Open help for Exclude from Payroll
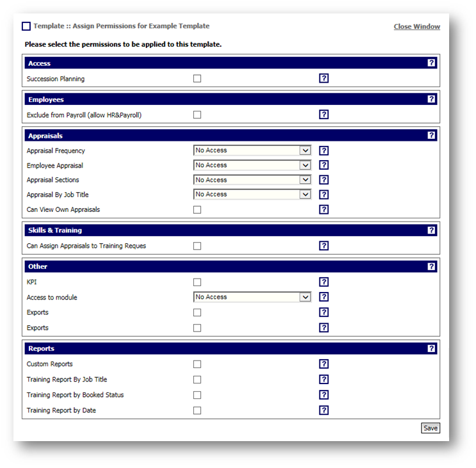The height and width of the screenshot is (468, 476). pos(324,115)
